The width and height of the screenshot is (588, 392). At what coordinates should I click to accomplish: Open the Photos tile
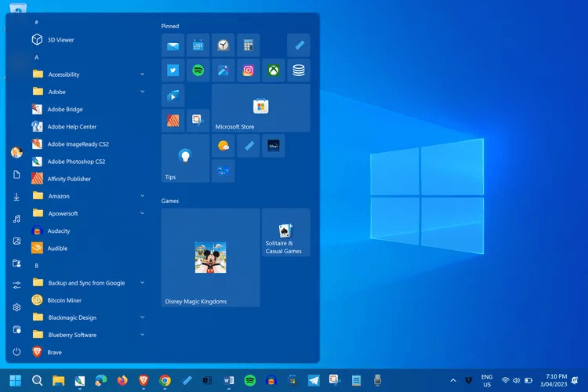223,71
